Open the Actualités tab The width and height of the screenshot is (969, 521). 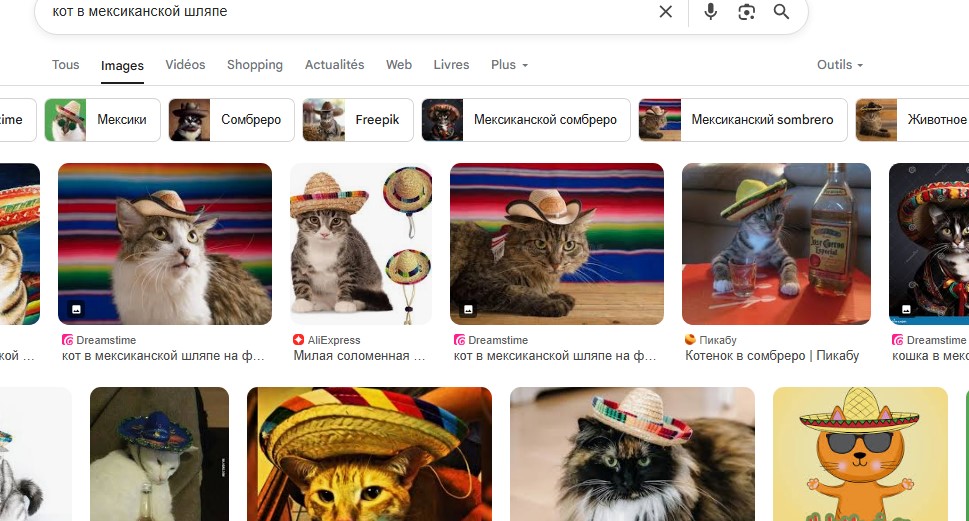point(334,65)
